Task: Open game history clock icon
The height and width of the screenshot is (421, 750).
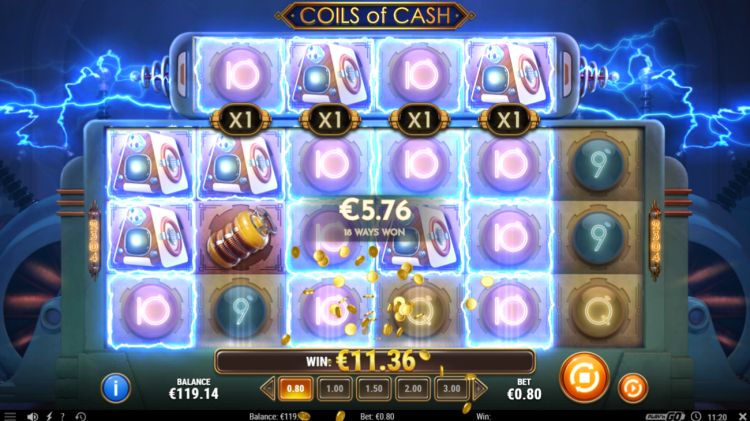Action: tap(81, 417)
